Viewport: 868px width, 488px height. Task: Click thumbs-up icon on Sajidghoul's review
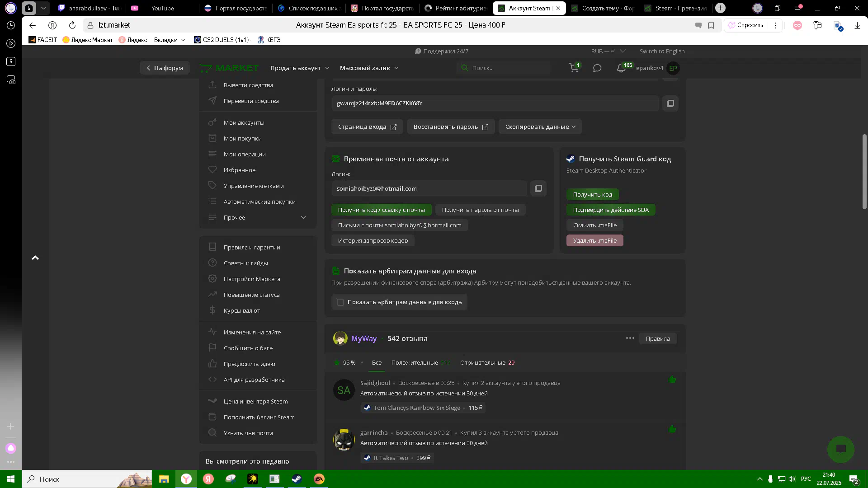pos(672,380)
